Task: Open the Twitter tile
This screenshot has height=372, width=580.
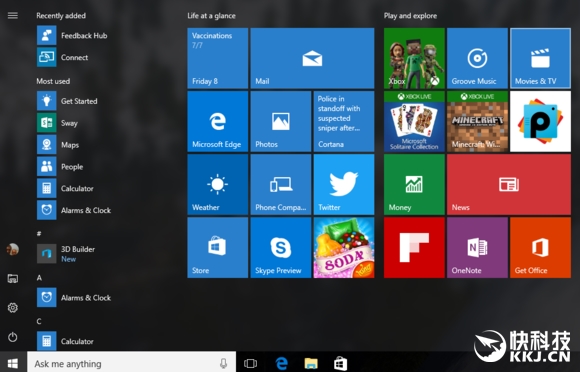Action: pos(344,185)
